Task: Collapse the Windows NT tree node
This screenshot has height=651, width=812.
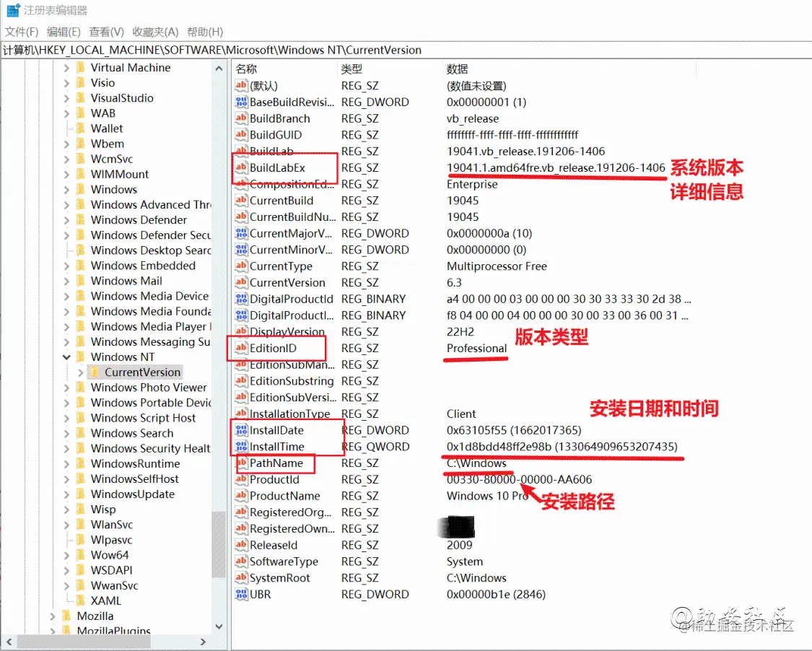Action: click(66, 357)
